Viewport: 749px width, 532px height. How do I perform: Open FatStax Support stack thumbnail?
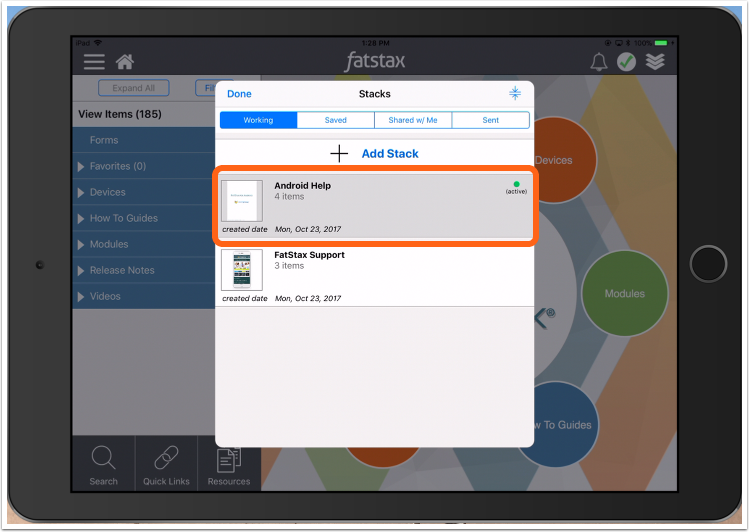[242, 270]
